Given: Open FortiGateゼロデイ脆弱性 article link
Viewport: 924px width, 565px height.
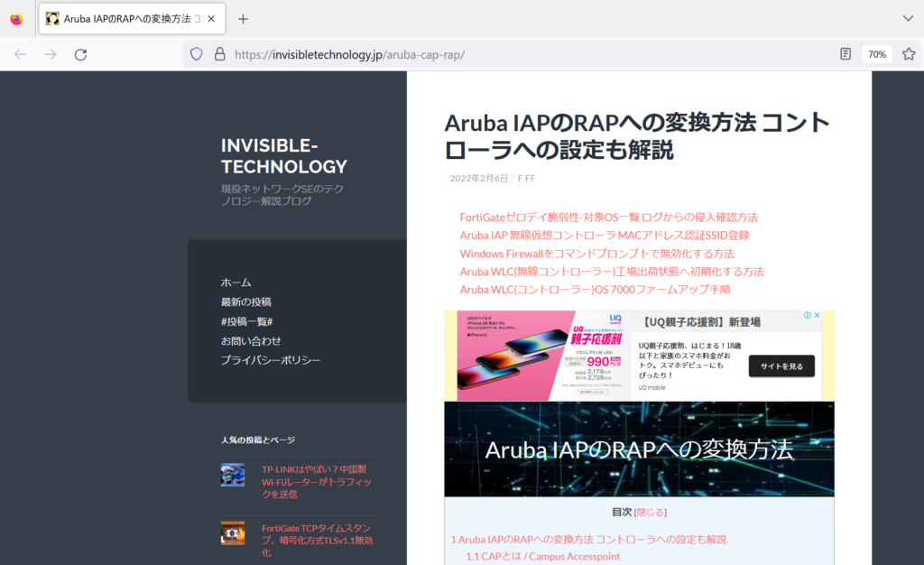Looking at the screenshot, I should (609, 218).
